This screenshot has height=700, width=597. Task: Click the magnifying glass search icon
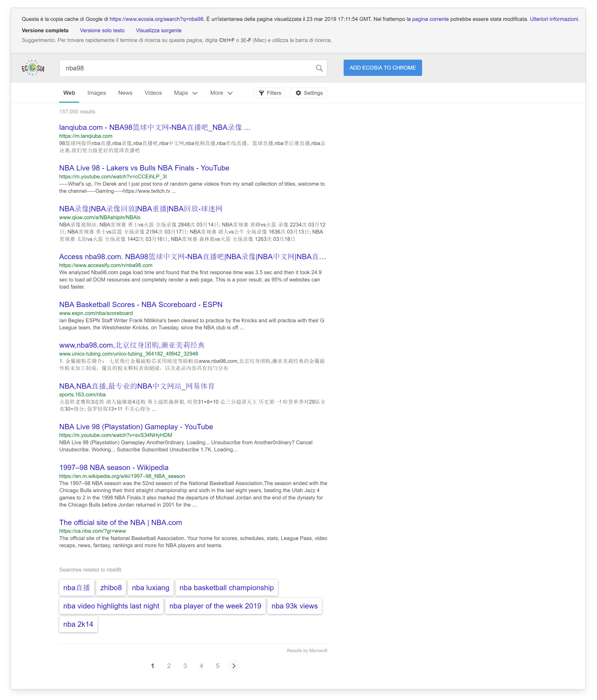point(319,68)
